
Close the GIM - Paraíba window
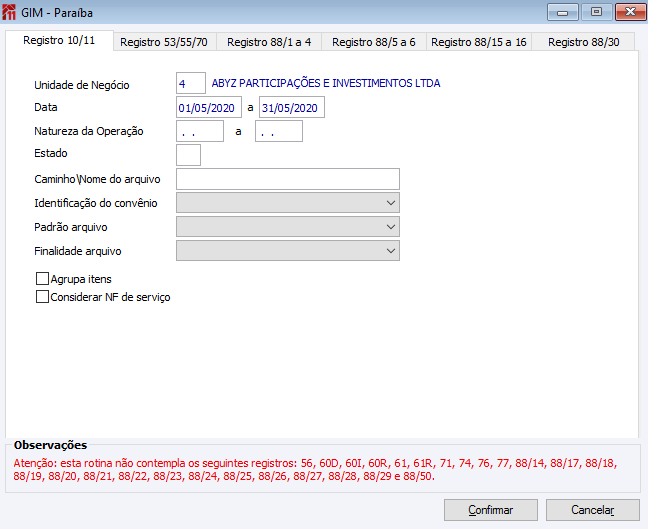[x=630, y=12]
